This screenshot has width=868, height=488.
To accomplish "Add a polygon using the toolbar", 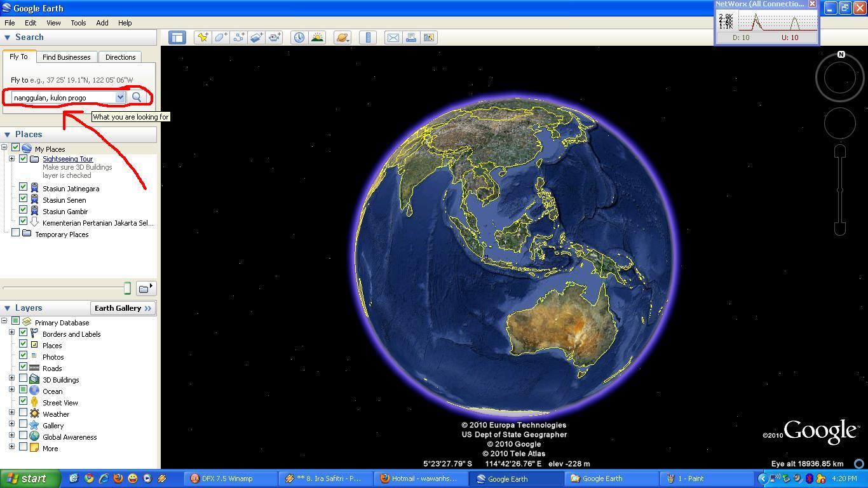I will click(x=220, y=37).
